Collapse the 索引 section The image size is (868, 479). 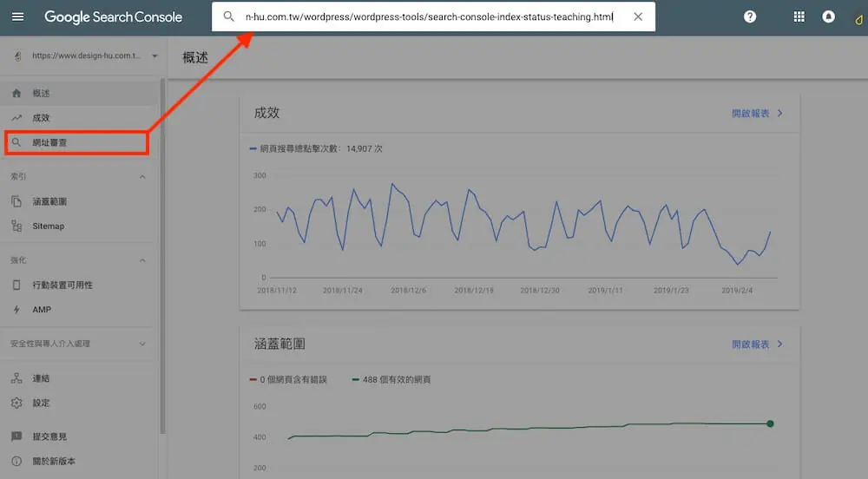(x=142, y=177)
